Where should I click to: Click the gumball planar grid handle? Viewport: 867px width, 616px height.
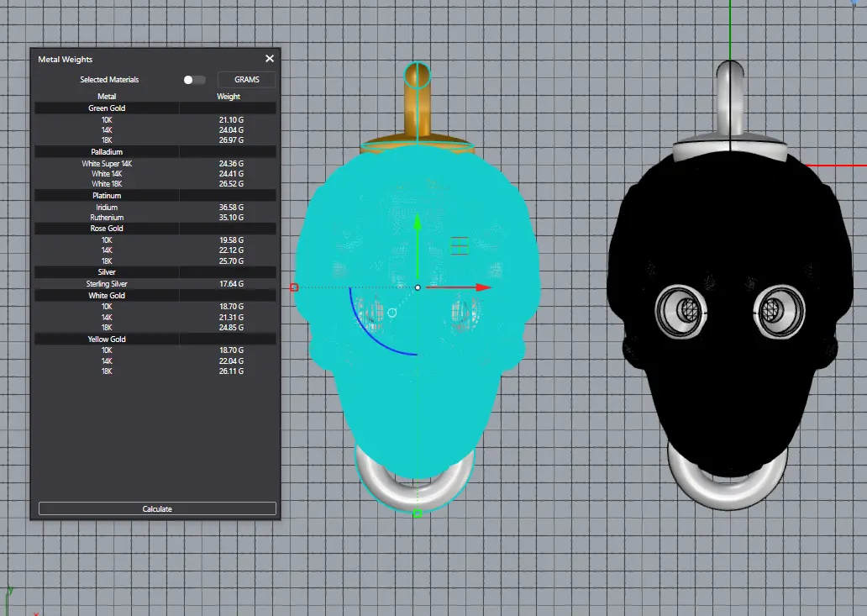[459, 245]
